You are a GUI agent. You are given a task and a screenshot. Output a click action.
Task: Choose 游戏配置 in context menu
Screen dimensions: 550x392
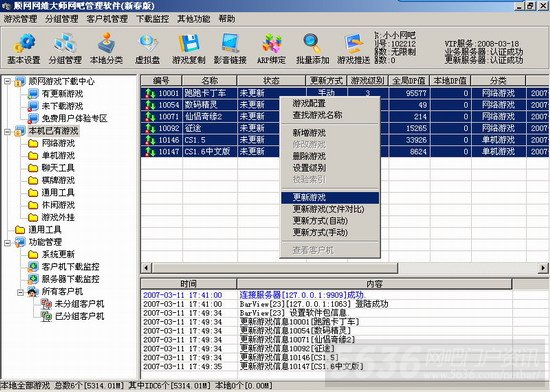[x=330, y=103]
